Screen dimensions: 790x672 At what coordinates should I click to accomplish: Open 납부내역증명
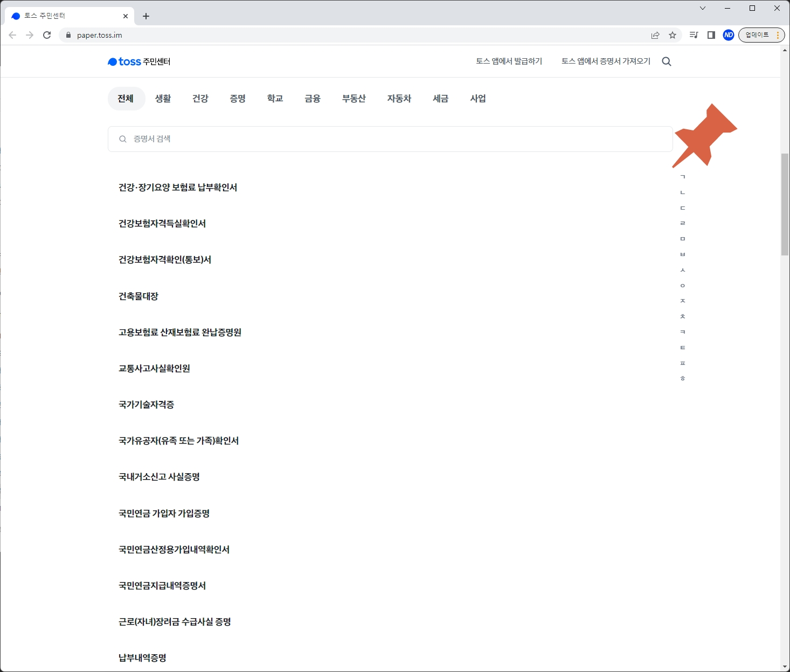[143, 658]
